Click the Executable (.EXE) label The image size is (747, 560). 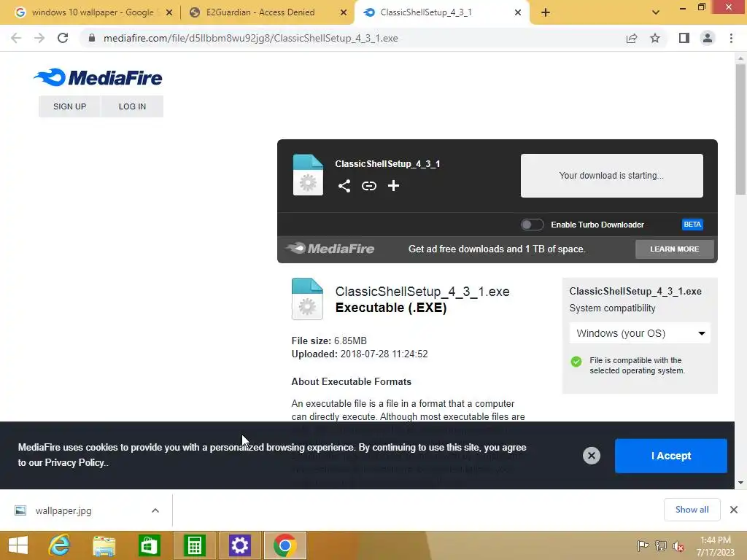point(391,308)
